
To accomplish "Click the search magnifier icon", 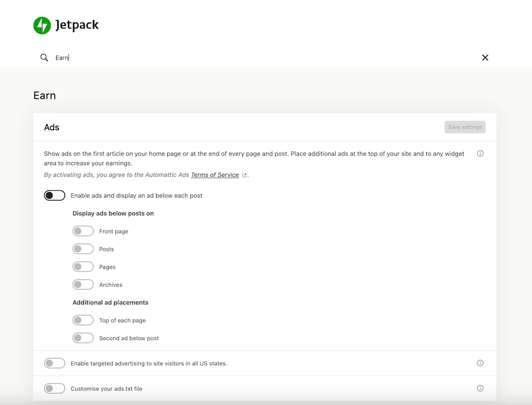I will pyautogui.click(x=44, y=57).
